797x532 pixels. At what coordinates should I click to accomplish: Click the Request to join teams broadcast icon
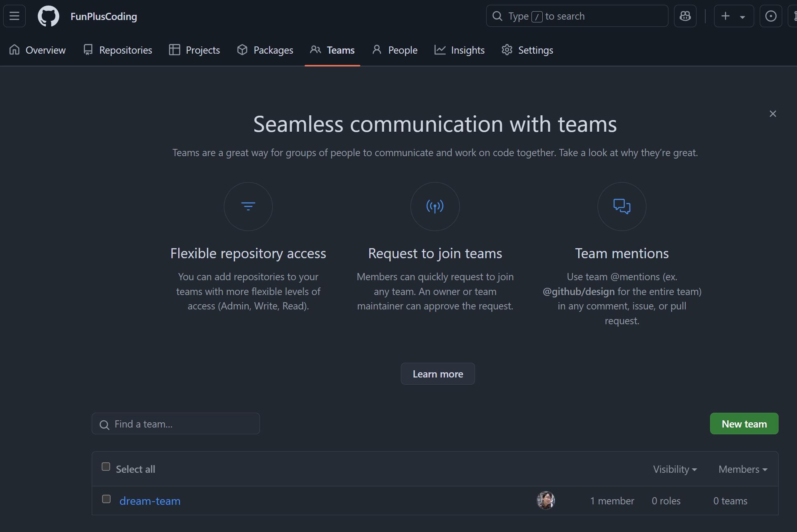[x=435, y=206]
